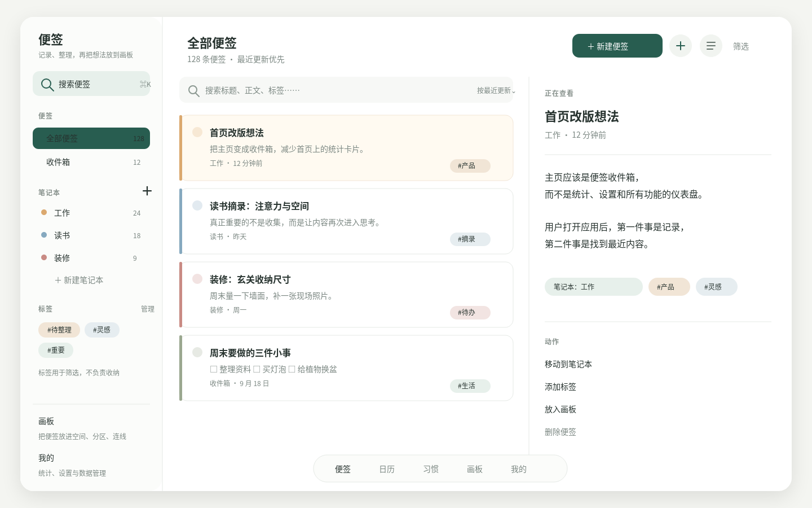
Task: Toggle the circle on 首页改版想法 note
Action: 197,132
